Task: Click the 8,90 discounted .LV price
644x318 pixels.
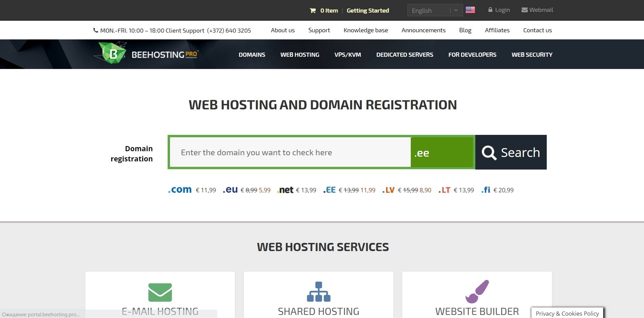Action: 425,190
